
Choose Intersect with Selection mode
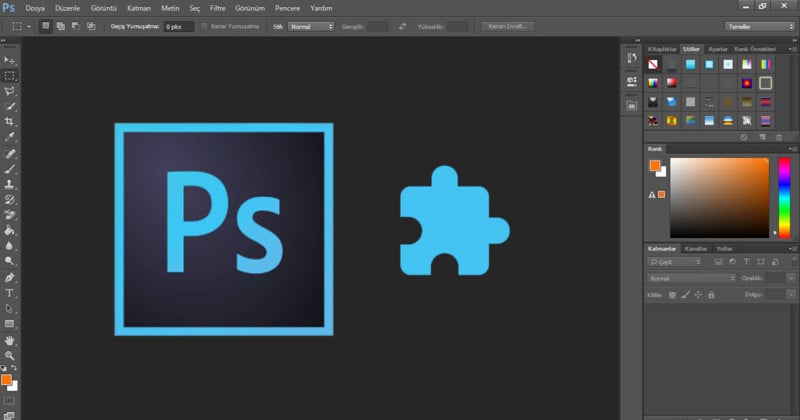coord(91,26)
